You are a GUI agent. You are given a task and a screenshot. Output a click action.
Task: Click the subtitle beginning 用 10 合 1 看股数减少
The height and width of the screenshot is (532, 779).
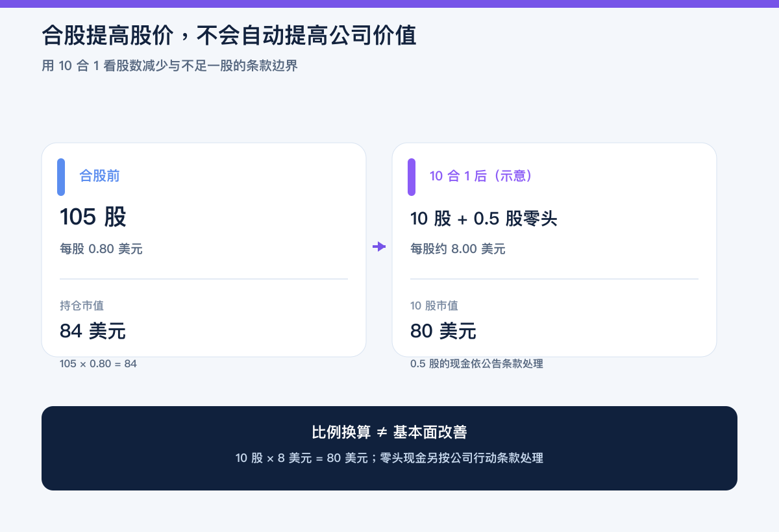click(169, 66)
